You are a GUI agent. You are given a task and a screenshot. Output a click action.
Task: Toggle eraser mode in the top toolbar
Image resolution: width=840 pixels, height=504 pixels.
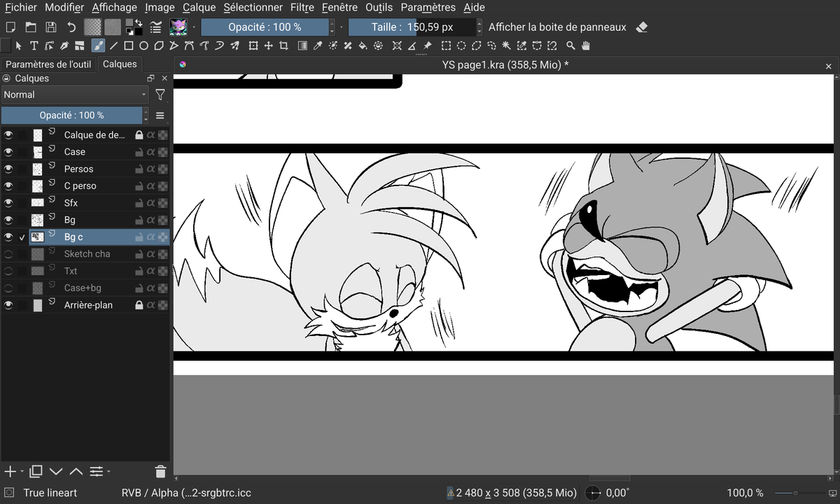(642, 27)
